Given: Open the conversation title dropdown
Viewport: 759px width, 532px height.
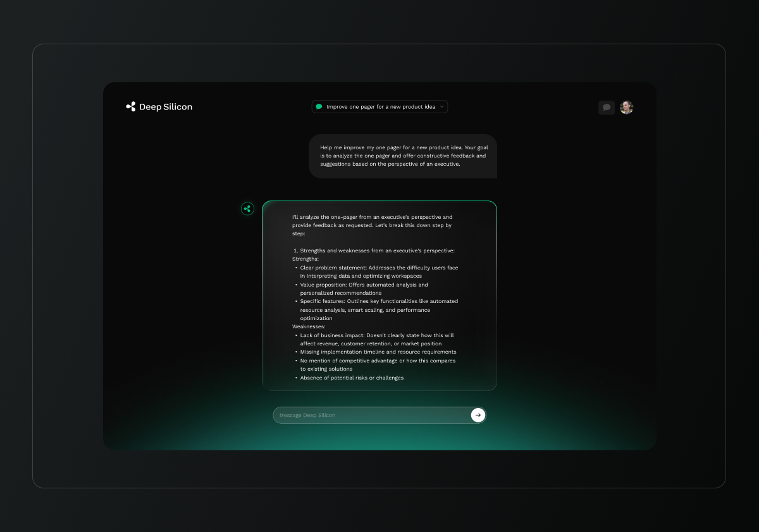Looking at the screenshot, I should coord(380,107).
